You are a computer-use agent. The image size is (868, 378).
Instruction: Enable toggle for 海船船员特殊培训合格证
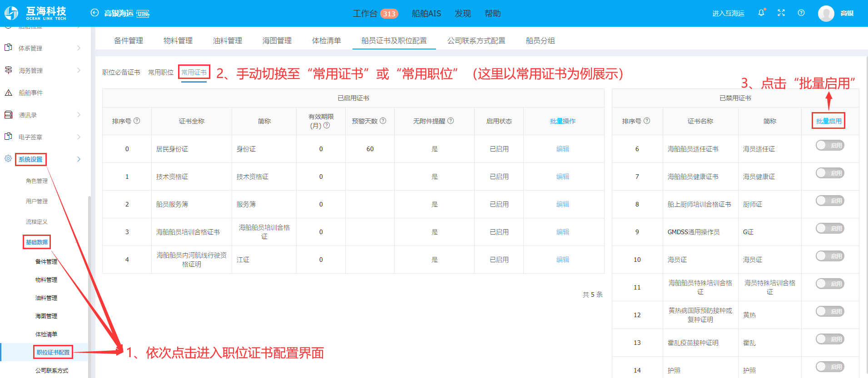pos(830,284)
